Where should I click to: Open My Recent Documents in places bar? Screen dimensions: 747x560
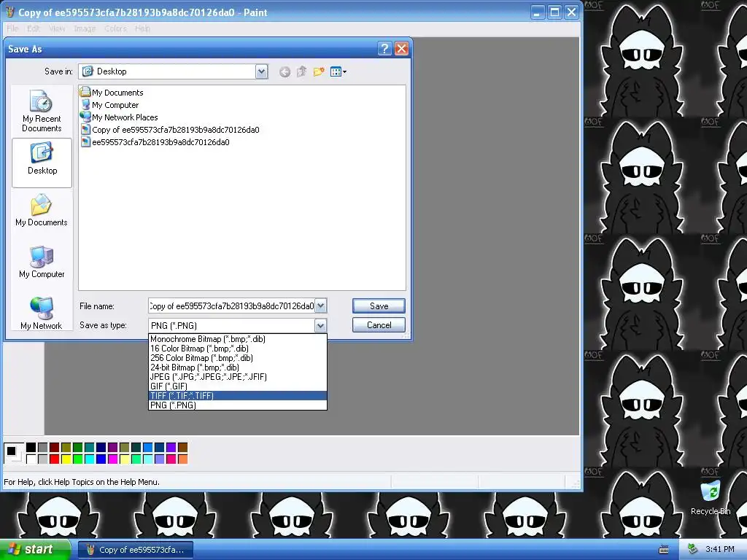pos(42,112)
